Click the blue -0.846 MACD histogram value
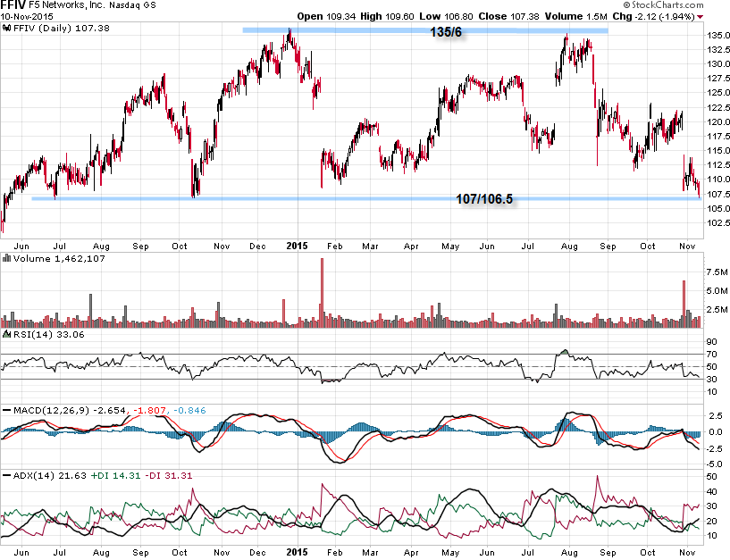Screen dimensions: 730x560 point(189,410)
